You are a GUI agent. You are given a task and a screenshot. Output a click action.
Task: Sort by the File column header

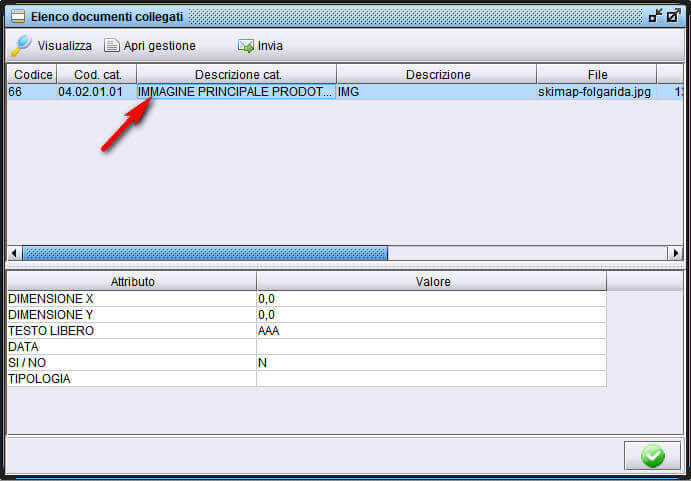click(597, 75)
